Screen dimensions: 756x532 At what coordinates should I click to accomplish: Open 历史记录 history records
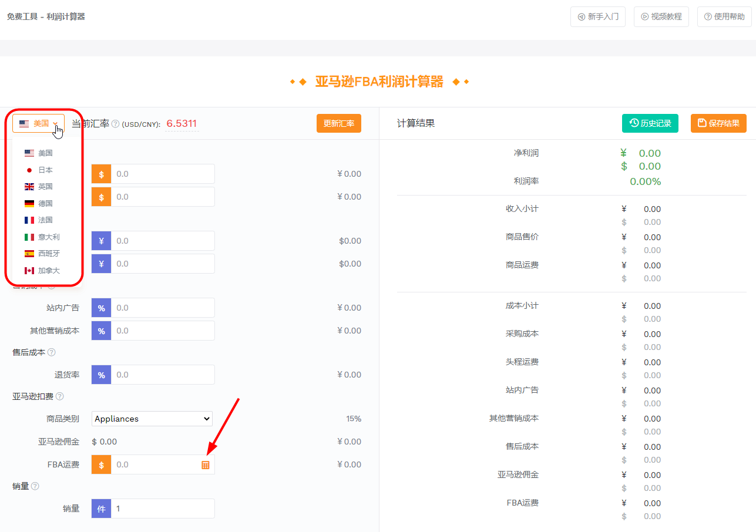pos(650,123)
